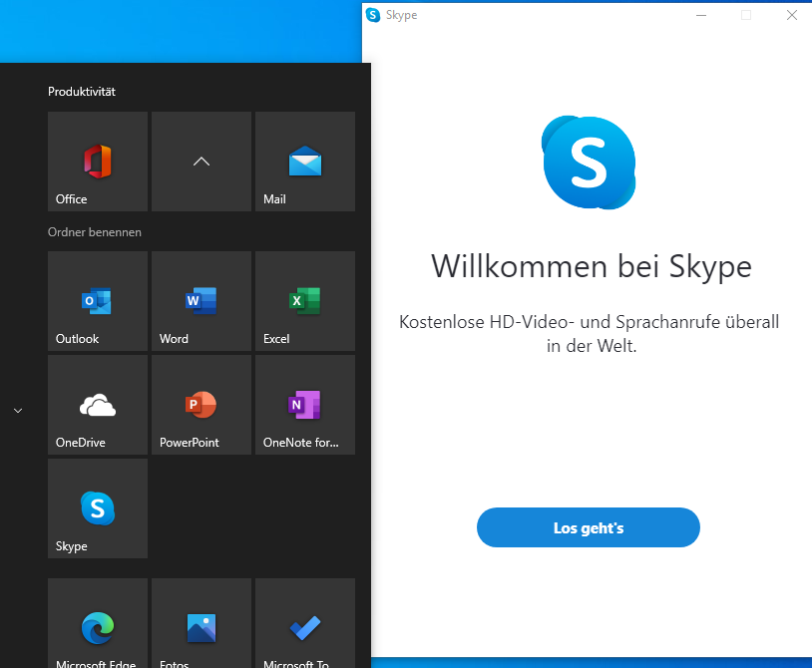This screenshot has width=812, height=668.
Task: Open the Fotos tile
Action: point(202,623)
